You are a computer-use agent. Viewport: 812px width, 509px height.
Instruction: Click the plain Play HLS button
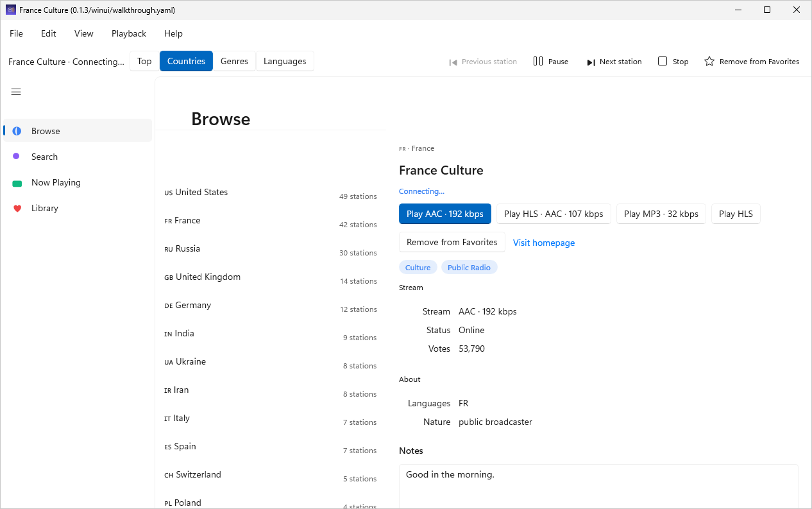[736, 214]
